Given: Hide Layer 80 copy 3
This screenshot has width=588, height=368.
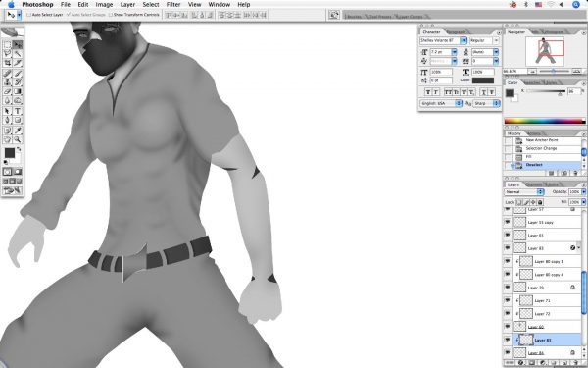Looking at the screenshot, I should (508, 261).
